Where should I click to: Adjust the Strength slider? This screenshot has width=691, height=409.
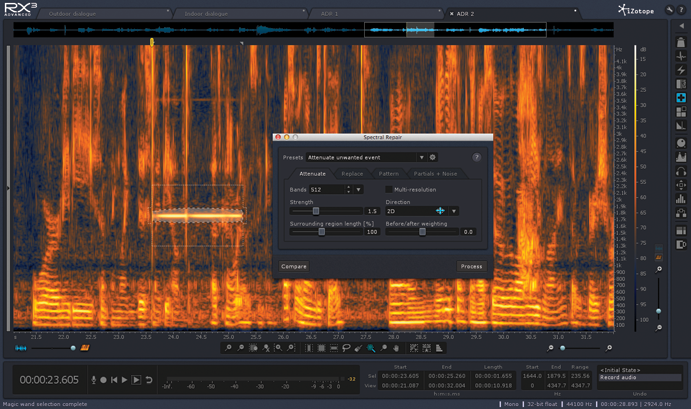[316, 211]
